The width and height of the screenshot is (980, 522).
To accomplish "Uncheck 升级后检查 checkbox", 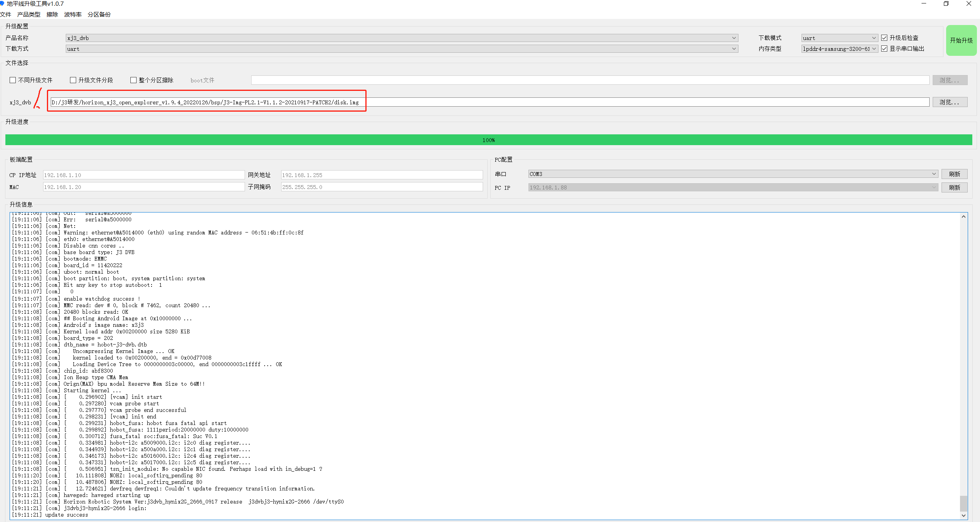I will (884, 38).
